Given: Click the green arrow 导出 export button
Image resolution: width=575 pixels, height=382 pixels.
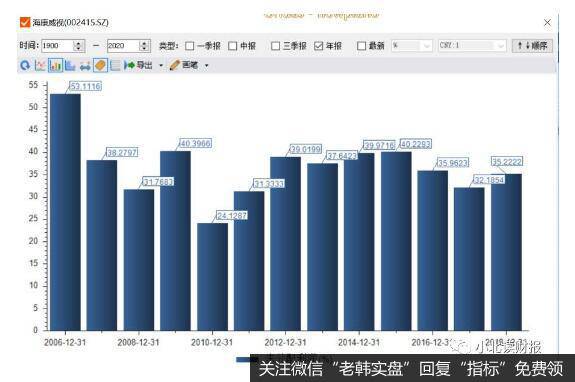Looking at the screenshot, I should [138, 65].
